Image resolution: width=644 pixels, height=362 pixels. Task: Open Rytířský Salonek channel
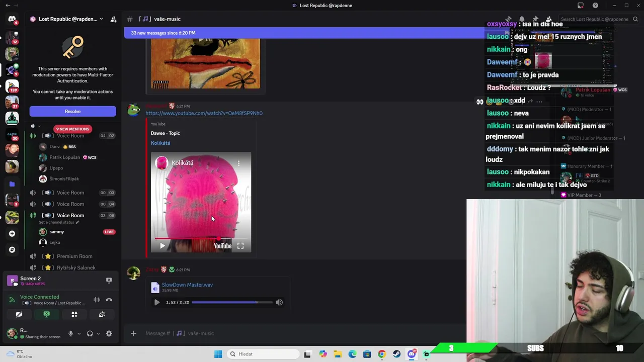[x=73, y=267]
